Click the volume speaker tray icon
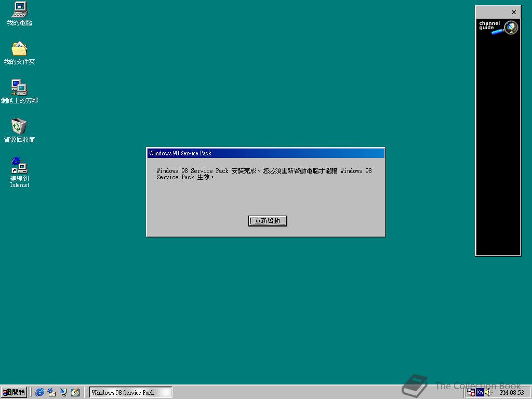 click(487, 393)
